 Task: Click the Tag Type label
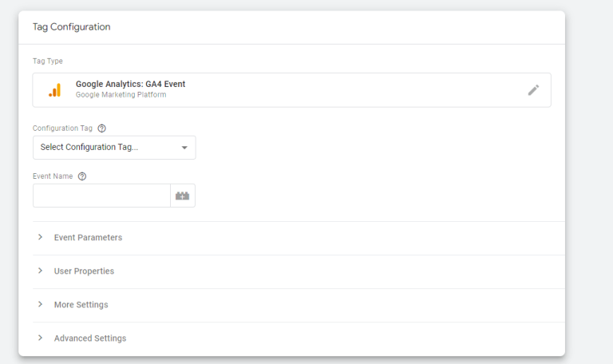[48, 61]
